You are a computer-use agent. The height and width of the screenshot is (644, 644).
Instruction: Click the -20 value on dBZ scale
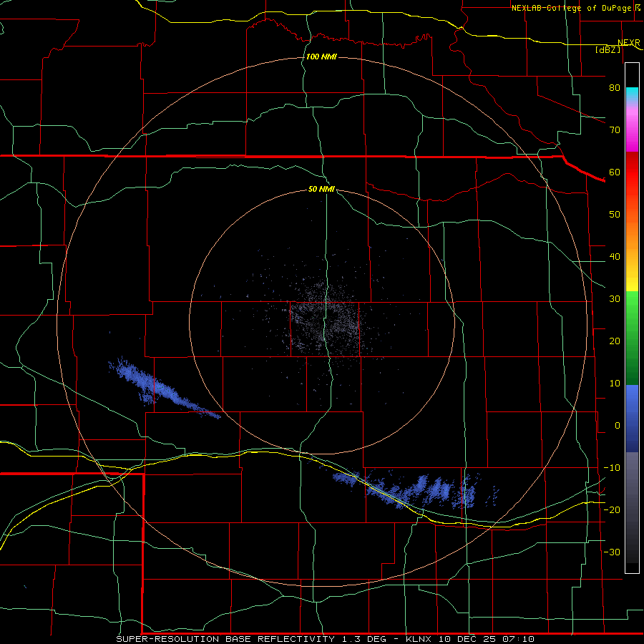click(612, 509)
